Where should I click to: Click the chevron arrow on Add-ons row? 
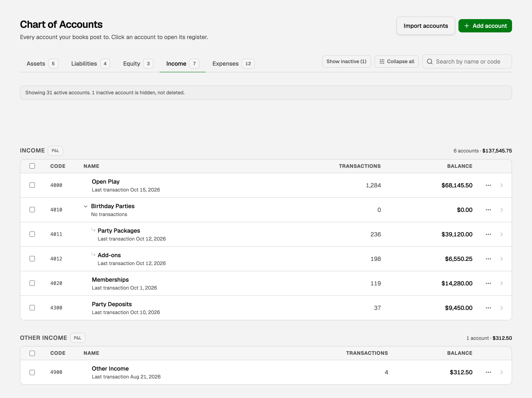click(x=501, y=259)
